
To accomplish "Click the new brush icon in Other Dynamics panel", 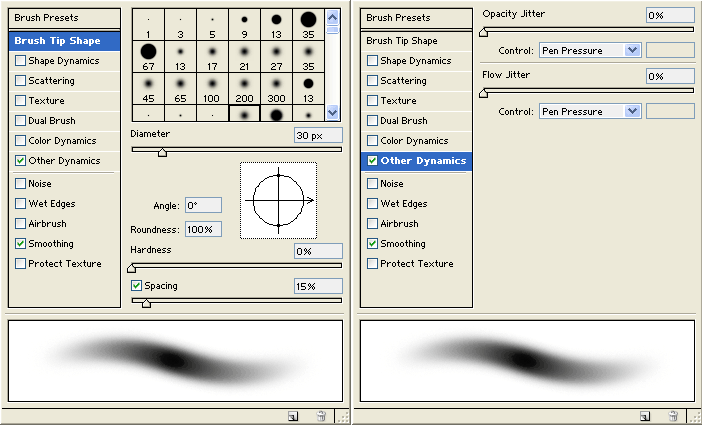I will click(x=645, y=416).
